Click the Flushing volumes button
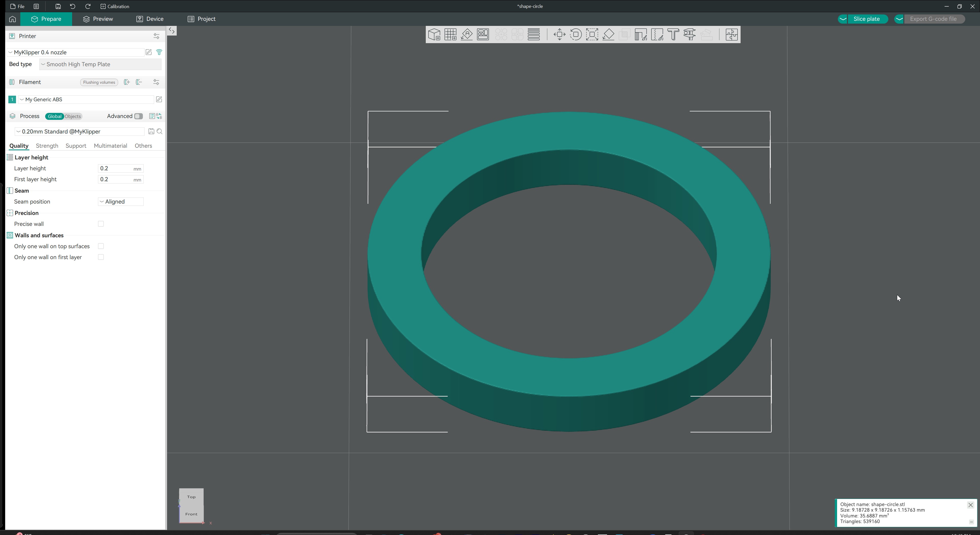 (99, 82)
